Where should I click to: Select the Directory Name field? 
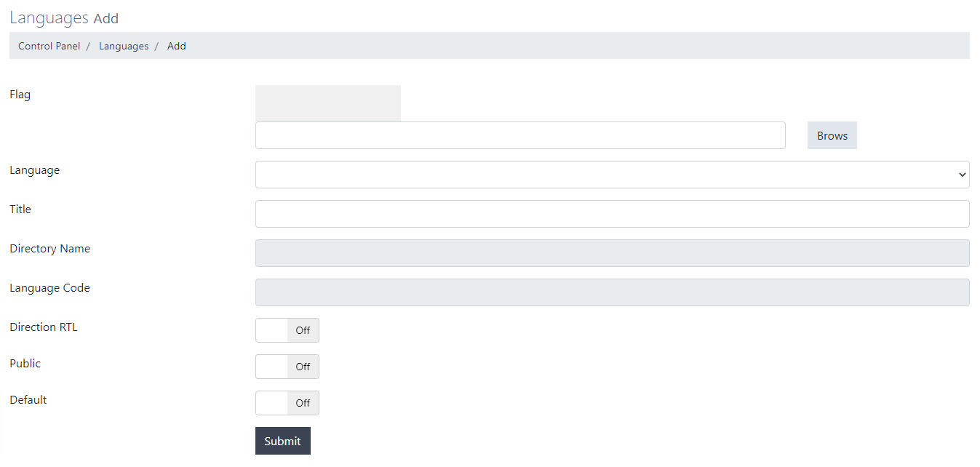click(x=612, y=253)
